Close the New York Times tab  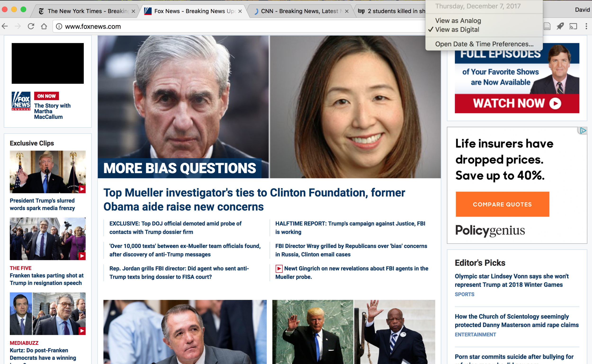[133, 11]
